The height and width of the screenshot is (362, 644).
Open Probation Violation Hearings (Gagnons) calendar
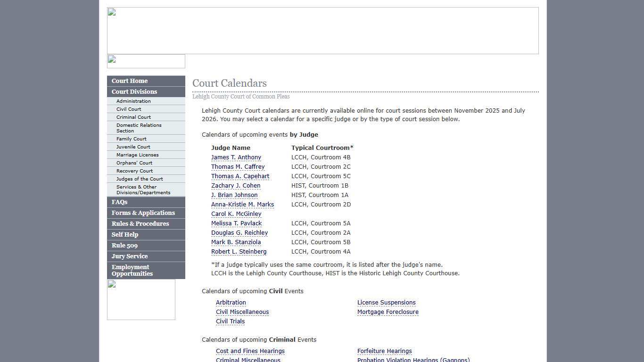pos(413,360)
